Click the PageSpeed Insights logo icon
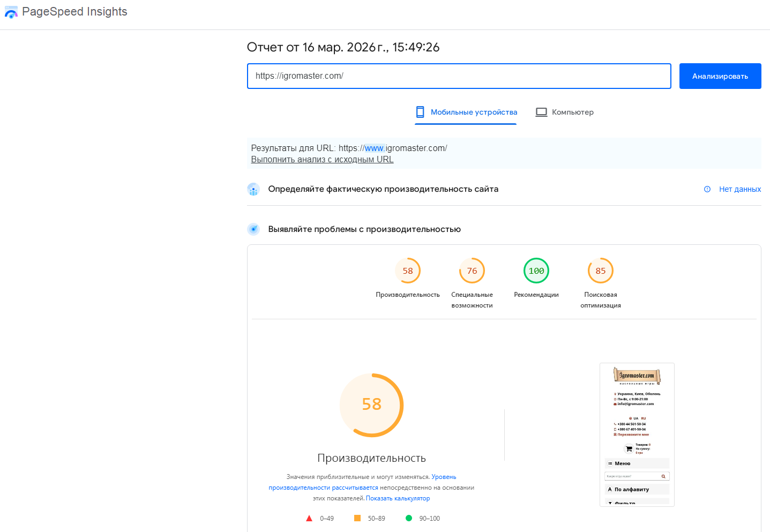This screenshot has width=770, height=532. coord(11,12)
